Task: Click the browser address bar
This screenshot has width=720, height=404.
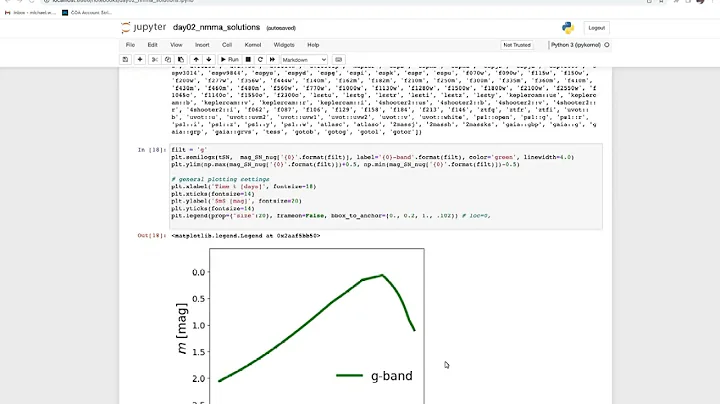Action: [340, 1]
